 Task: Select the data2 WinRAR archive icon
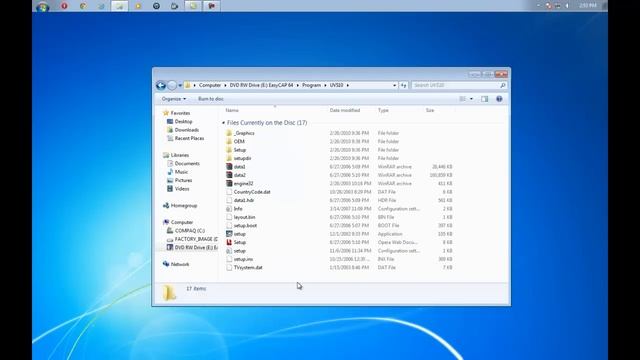pyautogui.click(x=229, y=175)
